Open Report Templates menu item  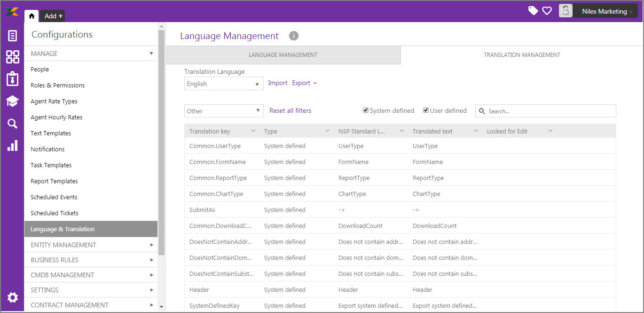tap(54, 181)
